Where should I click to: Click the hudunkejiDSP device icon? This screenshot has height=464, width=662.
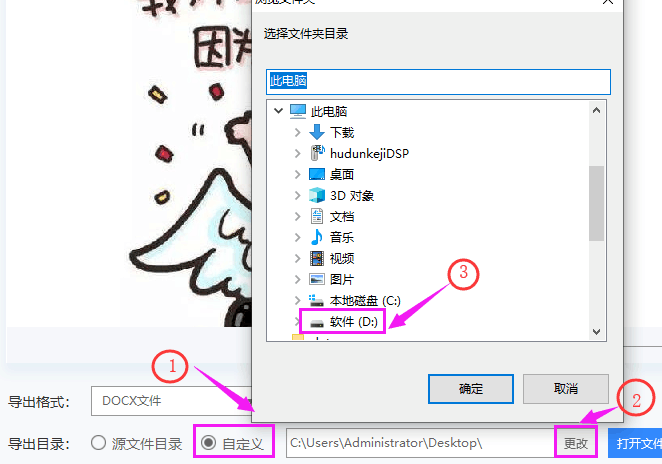(317, 153)
